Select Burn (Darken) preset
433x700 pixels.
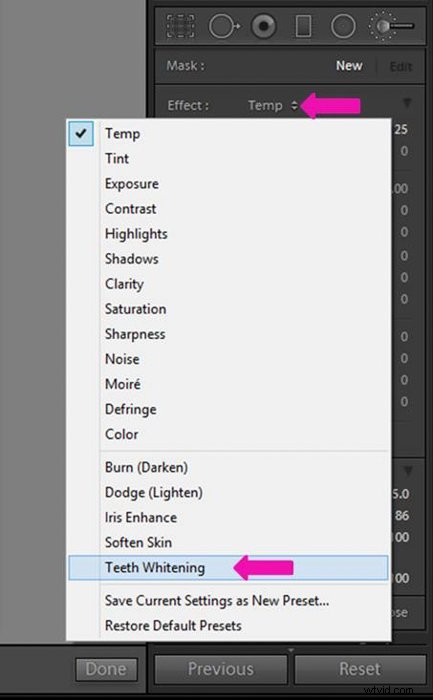pyautogui.click(x=146, y=467)
